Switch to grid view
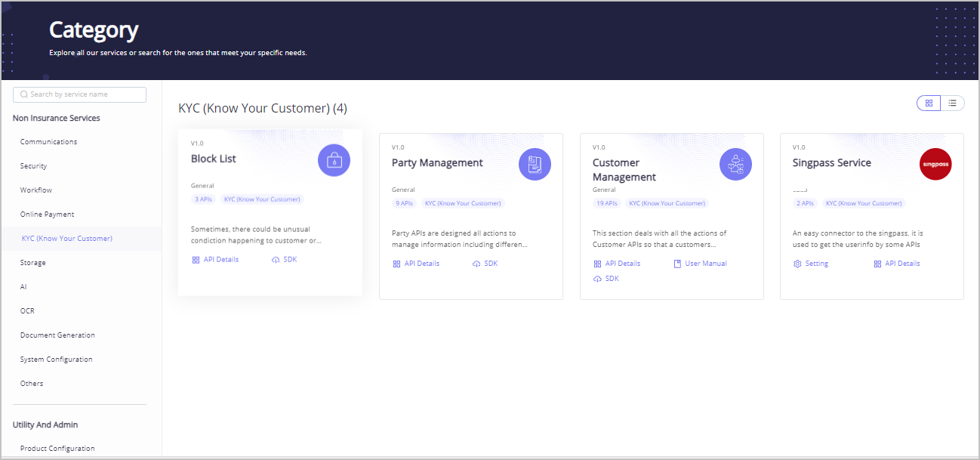980x460 pixels. tap(929, 103)
